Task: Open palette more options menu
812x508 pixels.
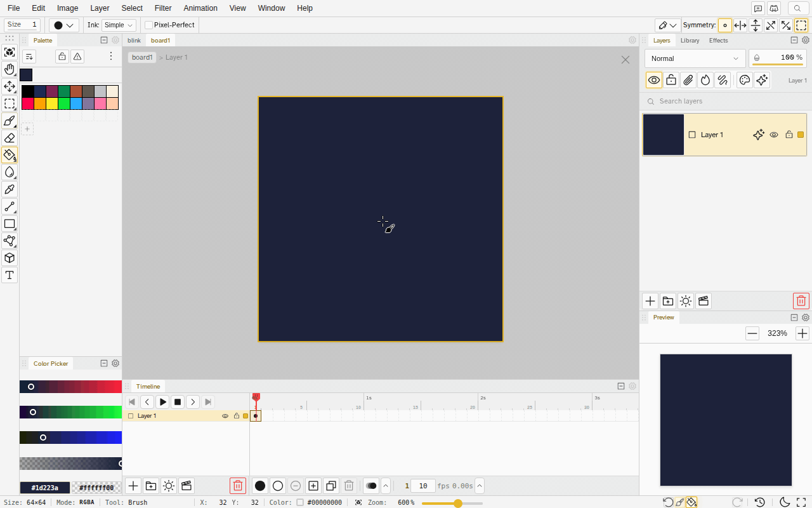Action: click(x=111, y=57)
